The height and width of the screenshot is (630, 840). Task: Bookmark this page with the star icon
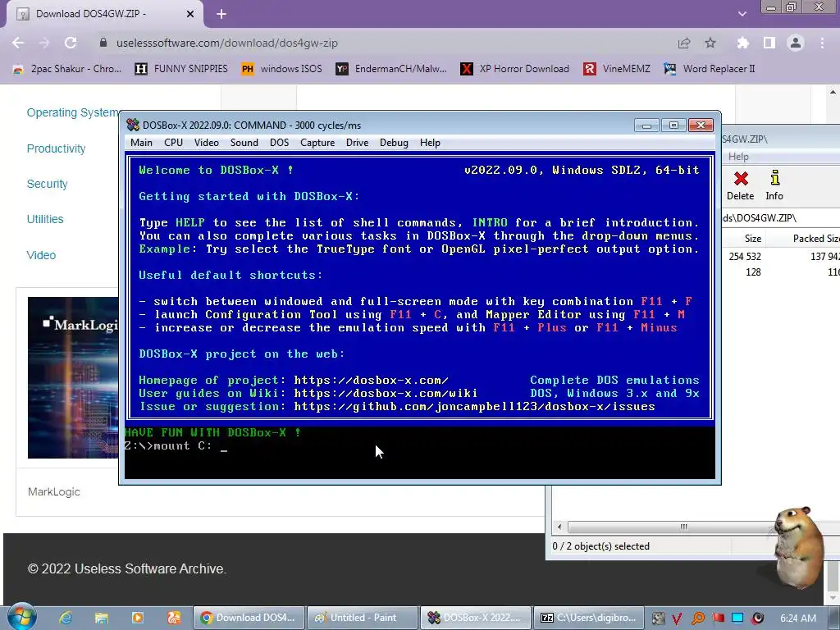pos(710,43)
